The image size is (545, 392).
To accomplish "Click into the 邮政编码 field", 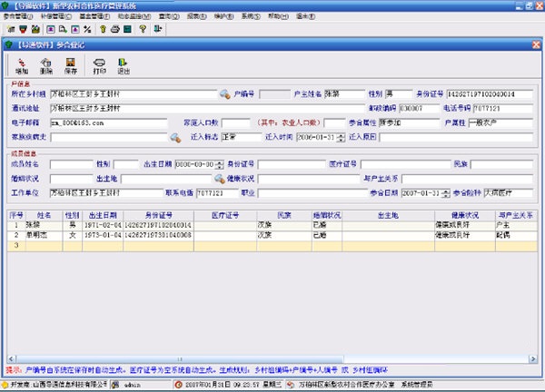I will point(419,109).
